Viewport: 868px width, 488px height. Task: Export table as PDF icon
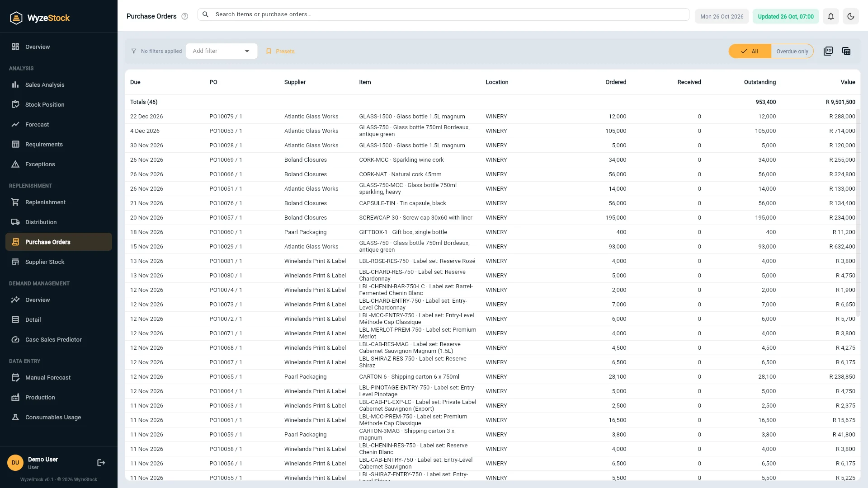click(x=828, y=51)
